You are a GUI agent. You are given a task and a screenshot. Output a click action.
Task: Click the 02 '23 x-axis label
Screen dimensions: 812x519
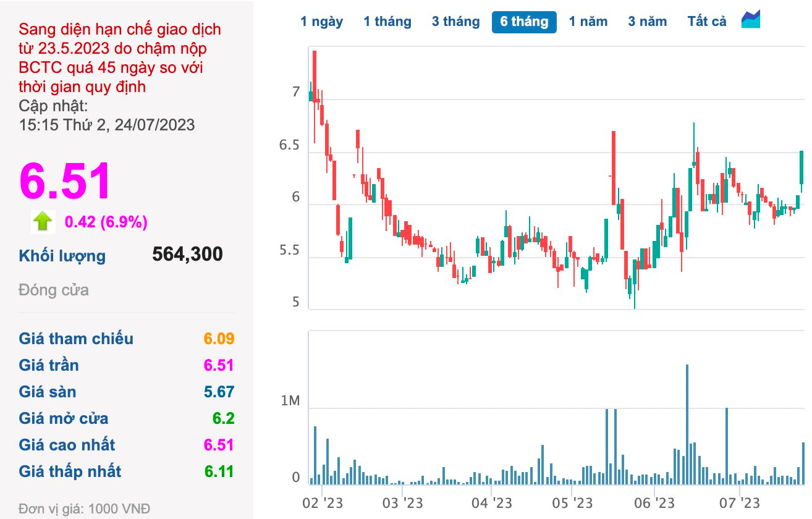coord(324,503)
